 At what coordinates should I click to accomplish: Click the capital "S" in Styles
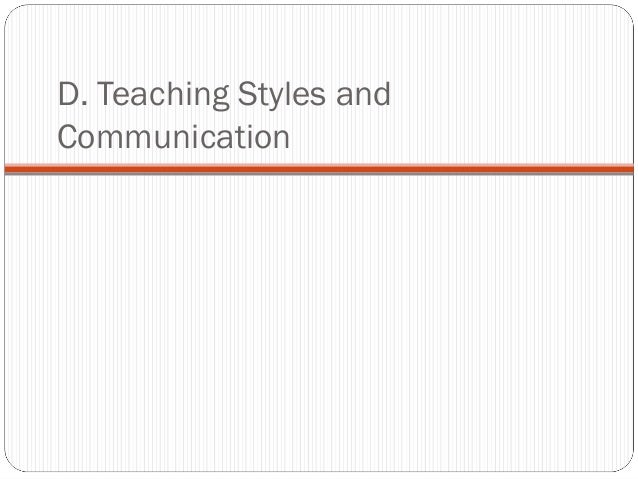[x=247, y=94]
